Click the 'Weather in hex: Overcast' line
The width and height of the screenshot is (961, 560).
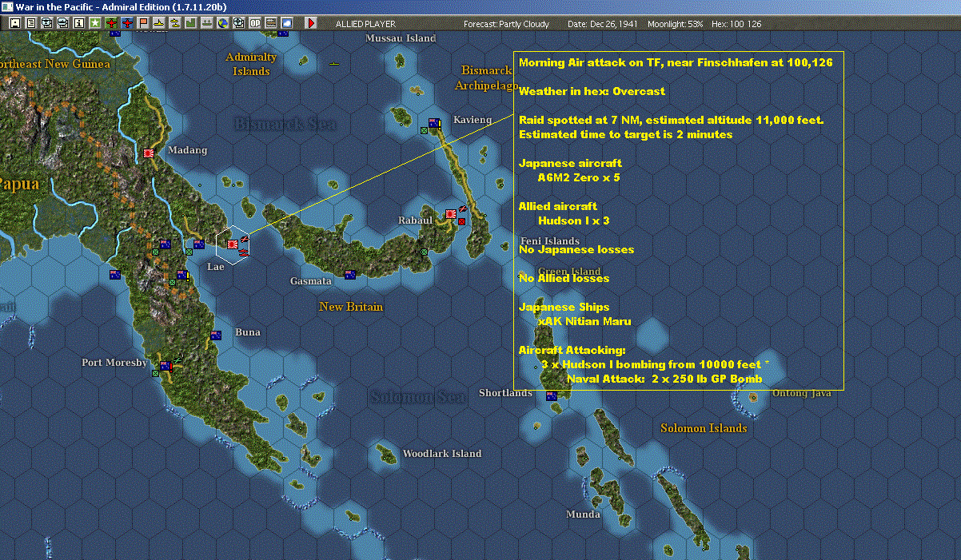[592, 91]
